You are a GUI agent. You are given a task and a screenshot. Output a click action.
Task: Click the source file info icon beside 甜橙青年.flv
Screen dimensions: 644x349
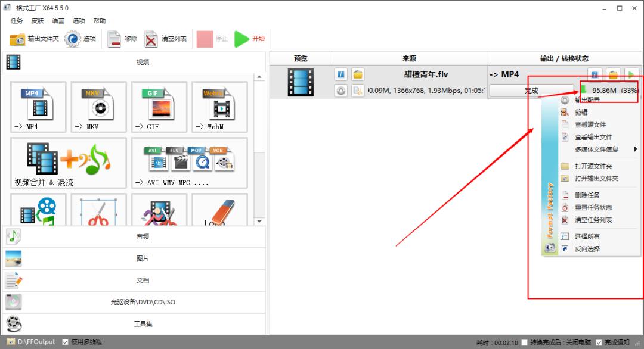tap(341, 74)
